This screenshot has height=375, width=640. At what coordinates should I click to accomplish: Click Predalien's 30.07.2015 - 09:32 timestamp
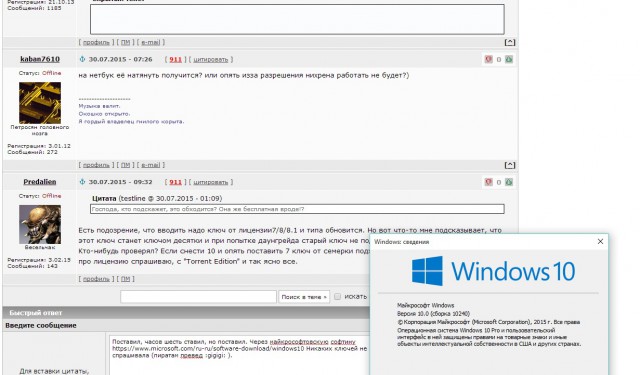coord(120,182)
